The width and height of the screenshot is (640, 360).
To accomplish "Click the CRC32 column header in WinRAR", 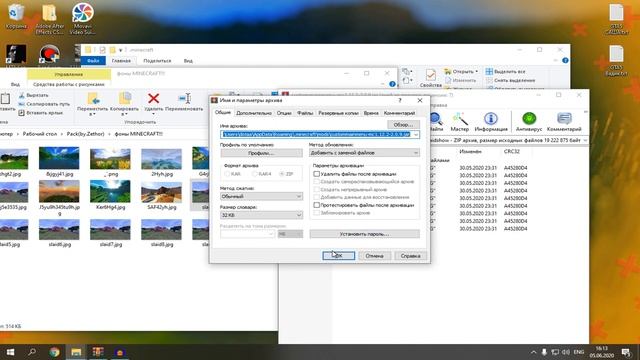I will click(x=511, y=151).
